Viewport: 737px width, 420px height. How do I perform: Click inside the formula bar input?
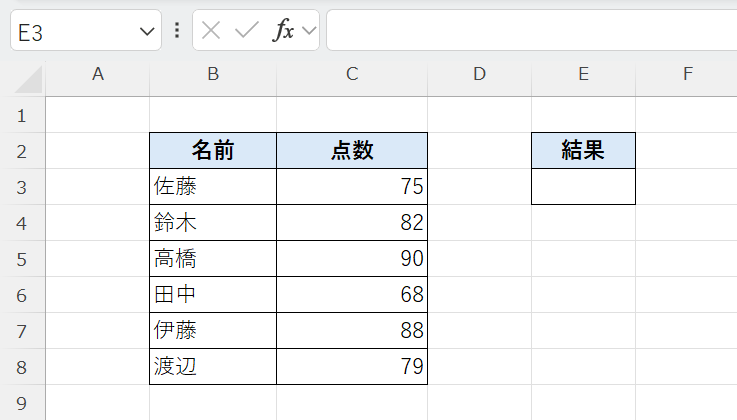click(x=530, y=30)
